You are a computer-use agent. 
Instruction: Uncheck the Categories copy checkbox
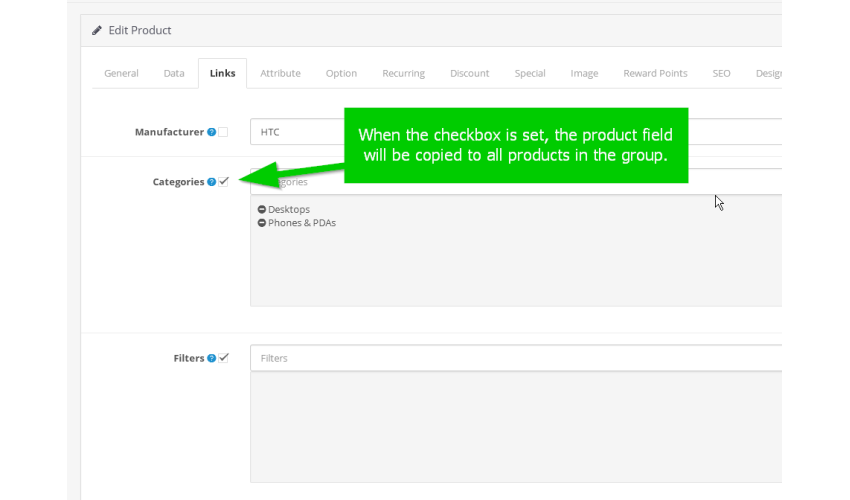223,182
